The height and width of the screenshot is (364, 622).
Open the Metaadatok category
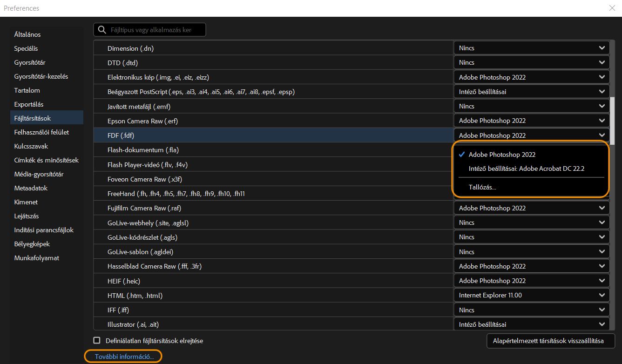click(31, 188)
